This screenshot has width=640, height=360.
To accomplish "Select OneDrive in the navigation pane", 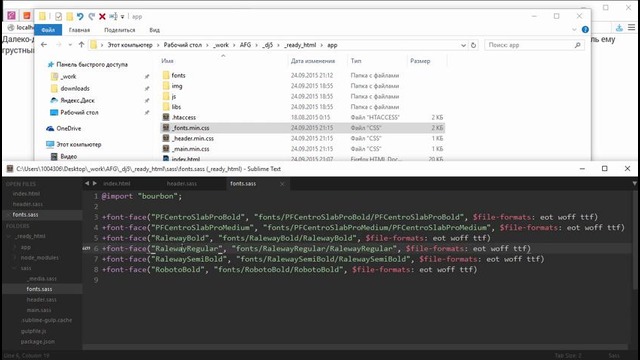I will click(69, 128).
